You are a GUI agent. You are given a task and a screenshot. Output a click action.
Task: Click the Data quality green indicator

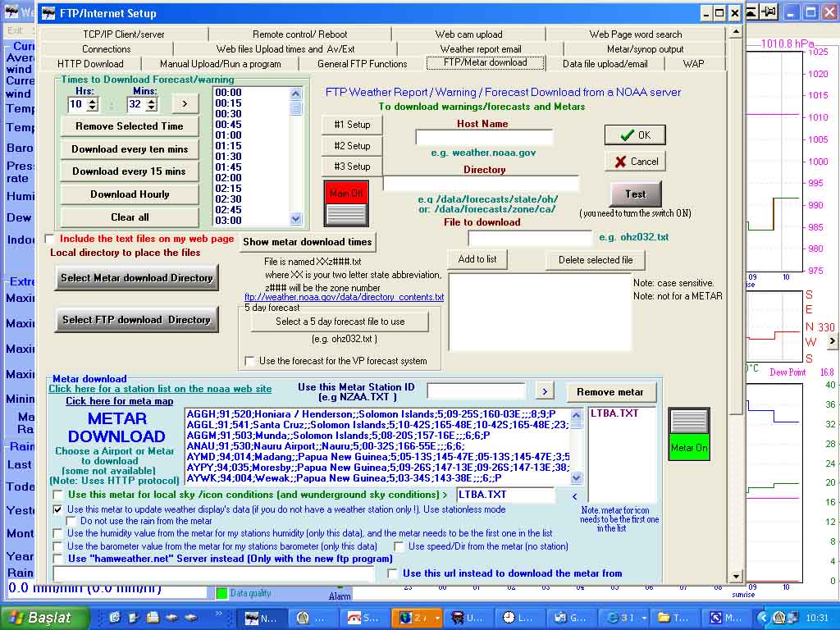(221, 593)
